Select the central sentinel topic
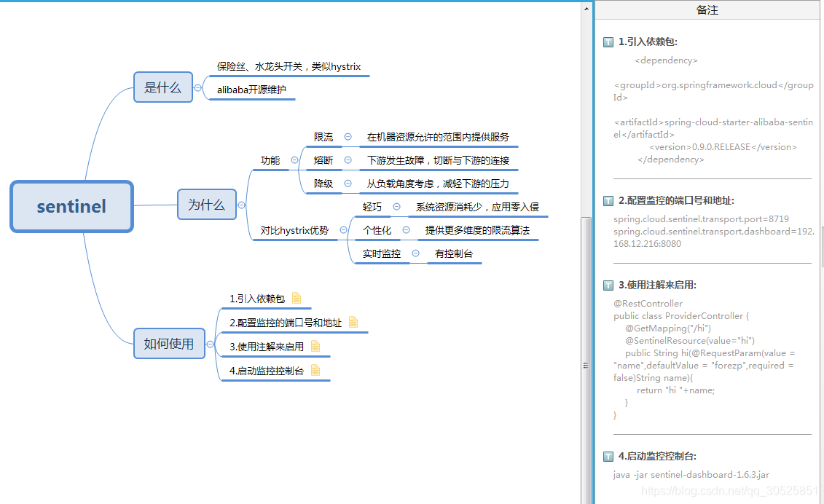Viewport: 824px width, 504px height. pyautogui.click(x=71, y=207)
